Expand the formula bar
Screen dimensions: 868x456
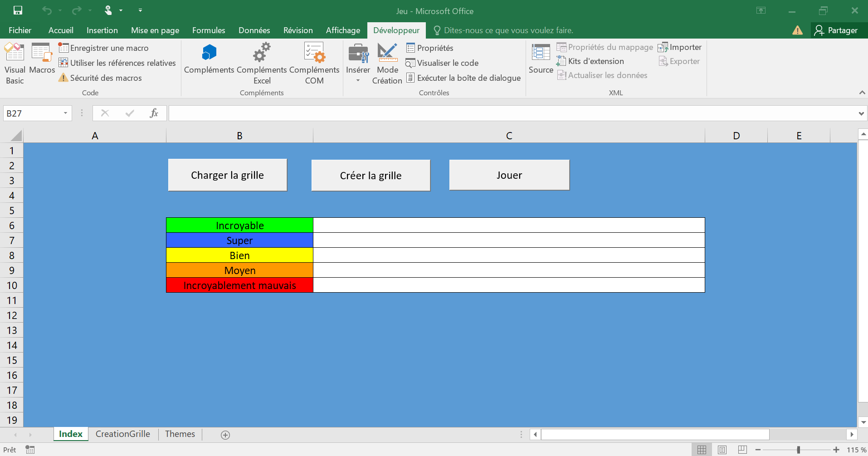[861, 113]
